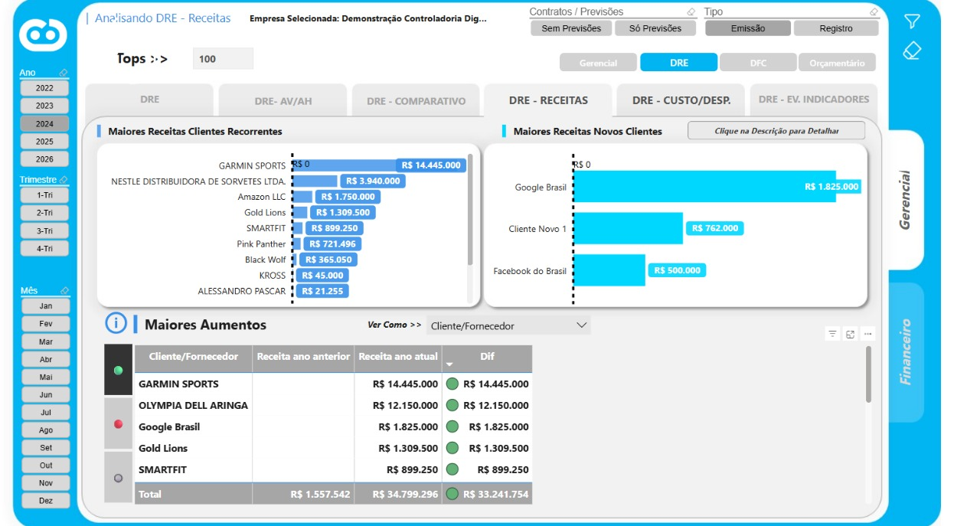Viewport: 980px width, 526px height.
Task: Click the Clique na Descrição para Detalhar button
Action: coord(776,131)
